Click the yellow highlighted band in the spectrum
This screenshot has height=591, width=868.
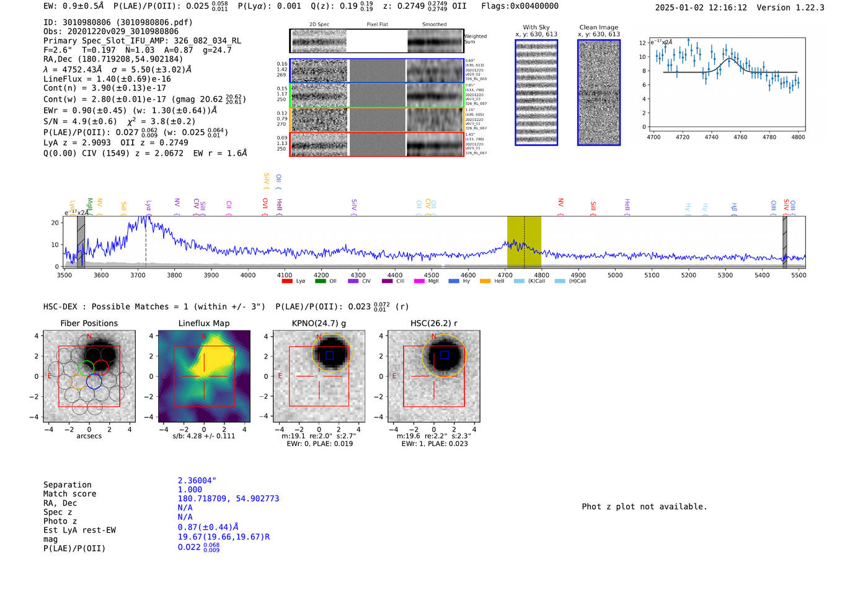coord(524,242)
